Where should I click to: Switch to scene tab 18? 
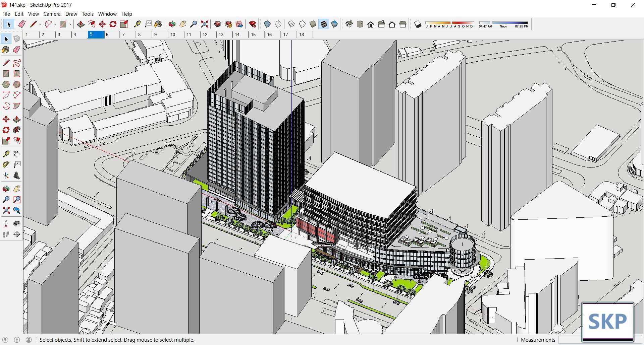[305, 34]
